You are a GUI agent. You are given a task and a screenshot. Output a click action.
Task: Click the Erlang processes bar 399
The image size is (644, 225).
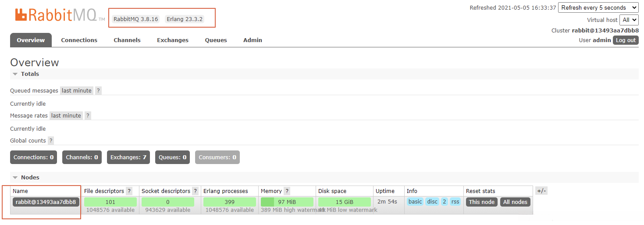tap(230, 202)
